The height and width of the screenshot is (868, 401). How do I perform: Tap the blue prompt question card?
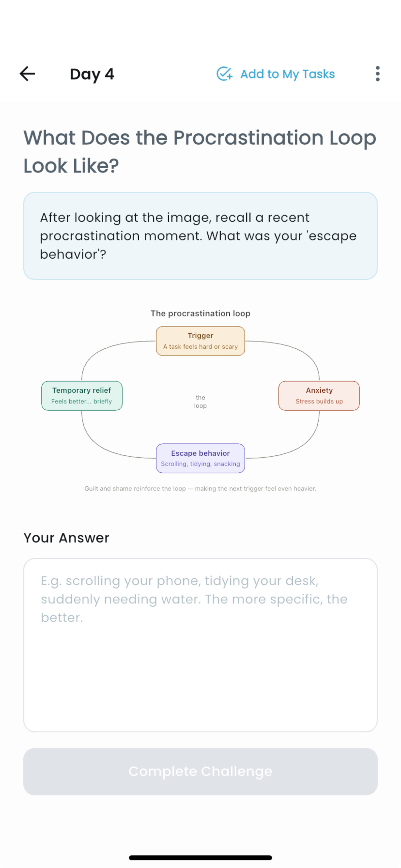pyautogui.click(x=200, y=236)
